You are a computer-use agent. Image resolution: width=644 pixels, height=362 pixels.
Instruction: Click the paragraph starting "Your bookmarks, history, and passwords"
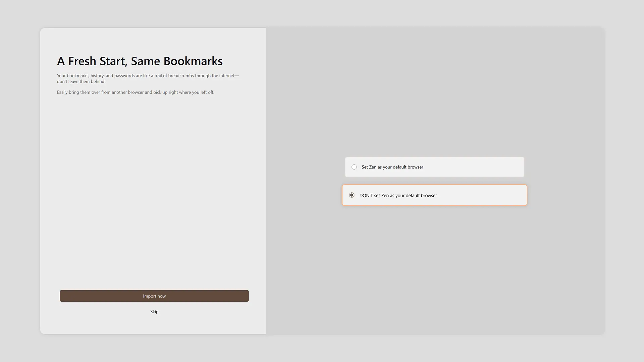click(148, 78)
